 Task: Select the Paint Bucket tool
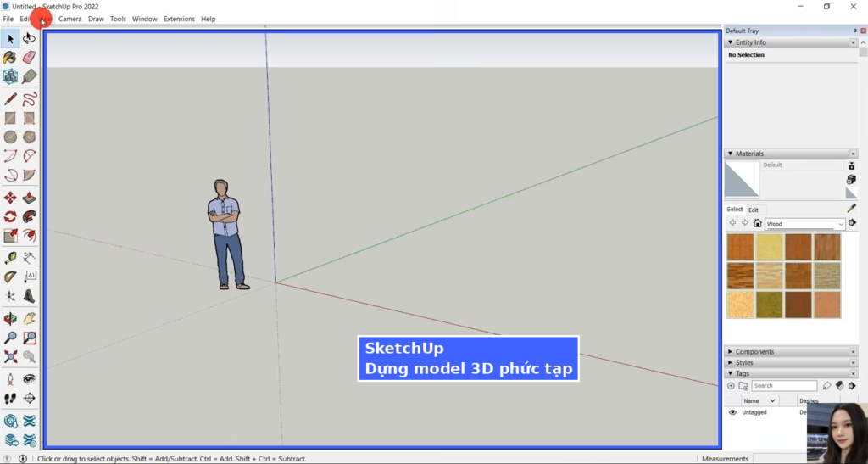pyautogui.click(x=10, y=58)
